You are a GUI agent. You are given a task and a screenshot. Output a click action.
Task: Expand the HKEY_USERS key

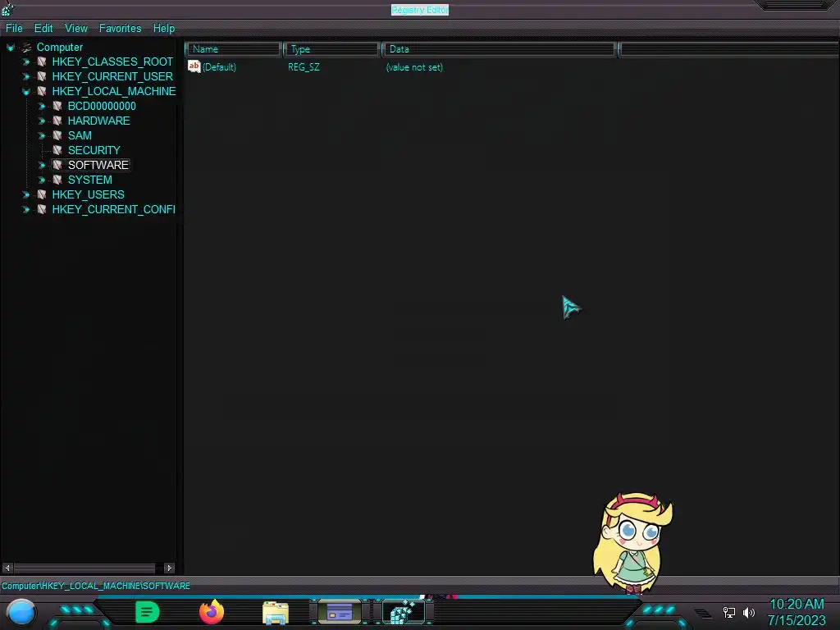(25, 194)
